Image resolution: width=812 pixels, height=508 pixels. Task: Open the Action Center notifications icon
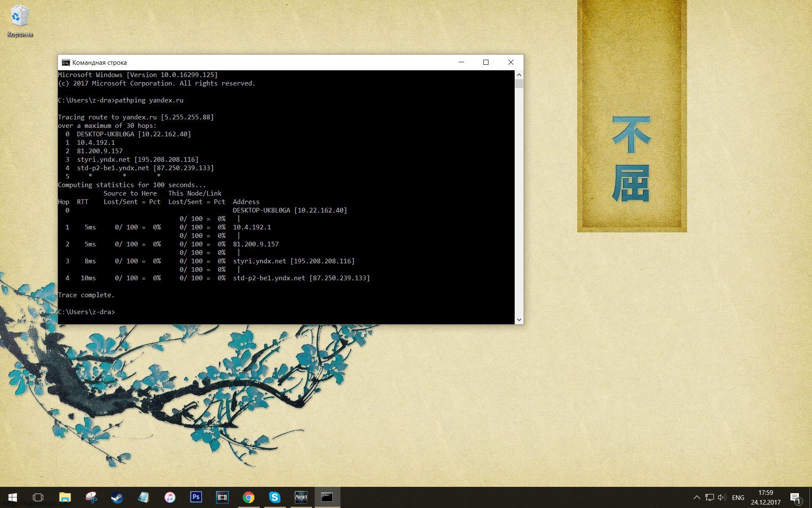(796, 498)
